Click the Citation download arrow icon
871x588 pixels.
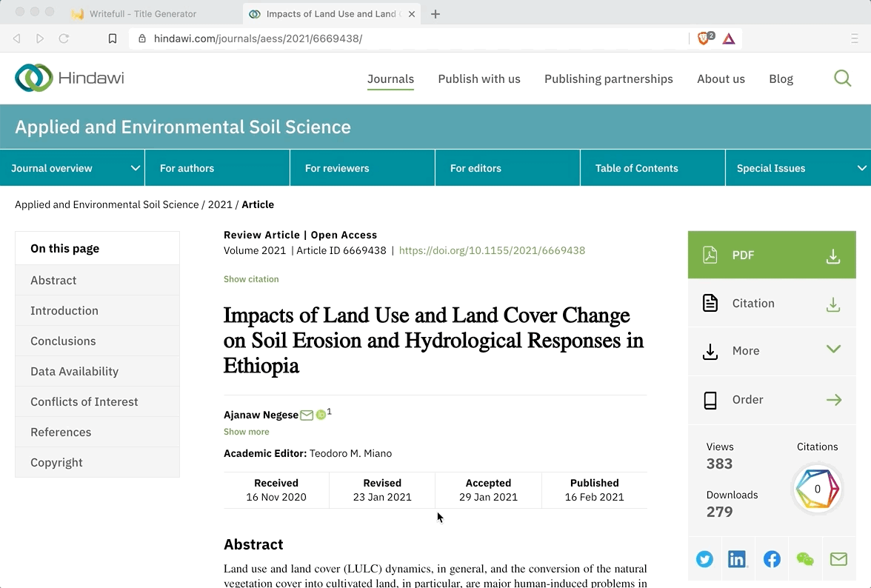pyautogui.click(x=832, y=304)
